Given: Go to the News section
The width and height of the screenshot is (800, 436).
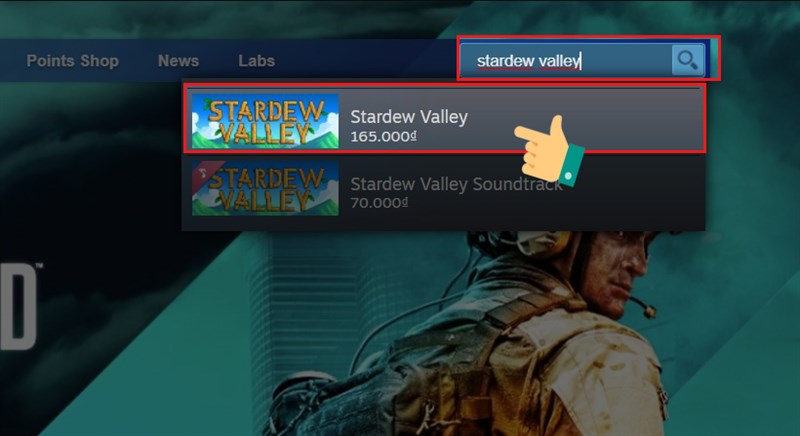Looking at the screenshot, I should point(178,61).
